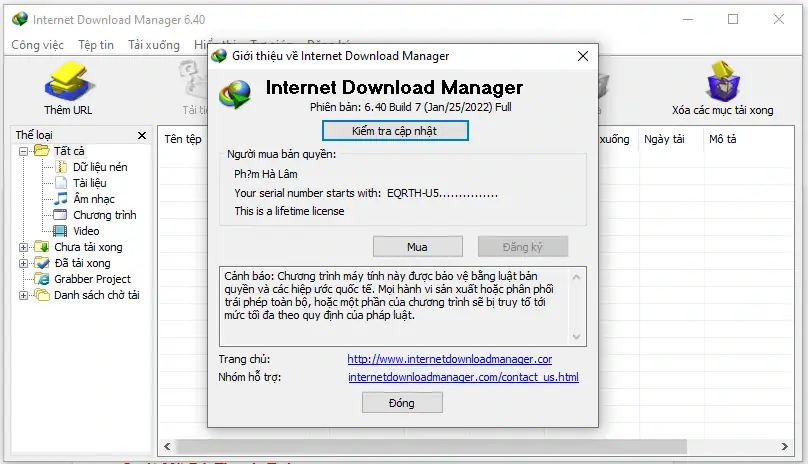Click the Mô tả column header
808x464 pixels.
pos(722,139)
